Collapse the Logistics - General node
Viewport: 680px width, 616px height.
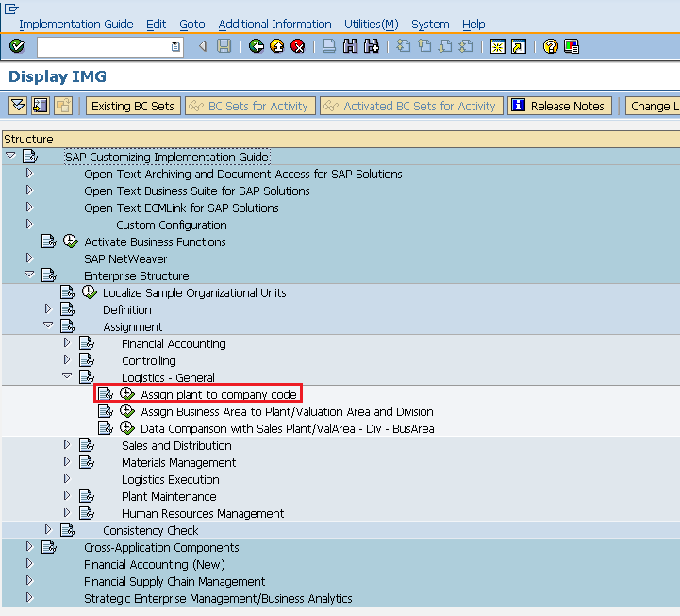[x=67, y=375]
